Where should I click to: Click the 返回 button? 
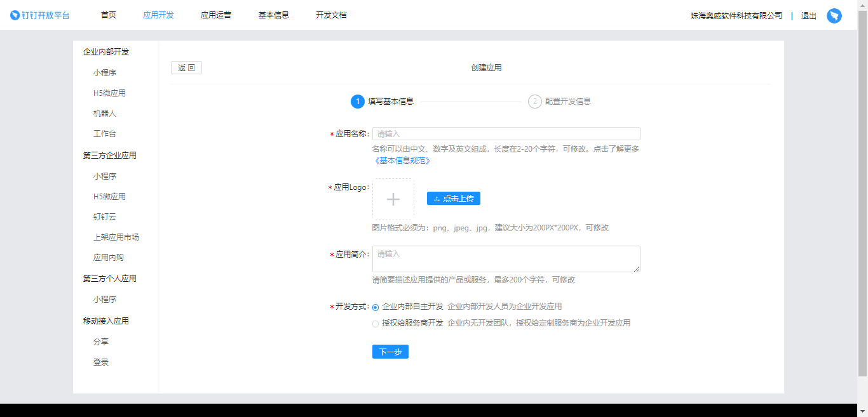[x=186, y=67]
